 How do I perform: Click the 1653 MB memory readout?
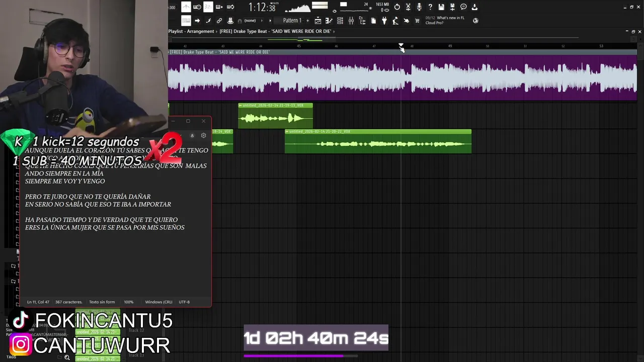tap(382, 5)
